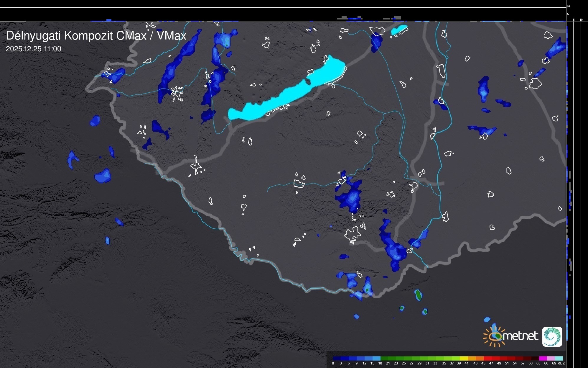This screenshot has width=588, height=368.
Task: Click the metnet sun logo icon
Action: tap(495, 336)
